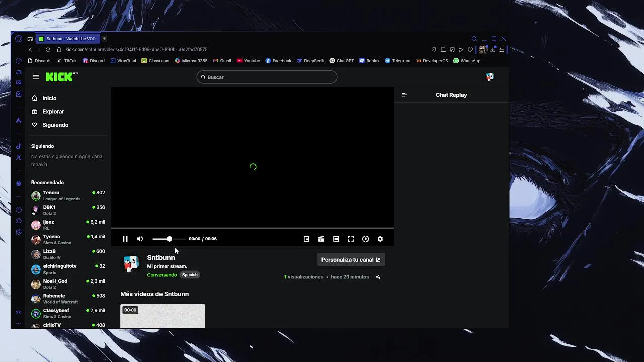Open recommended channel Classybeef
The image size is (644, 362).
pos(68,313)
